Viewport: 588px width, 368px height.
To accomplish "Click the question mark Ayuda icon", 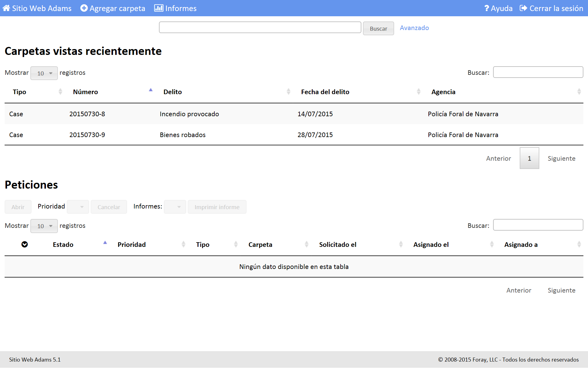I will pyautogui.click(x=486, y=8).
